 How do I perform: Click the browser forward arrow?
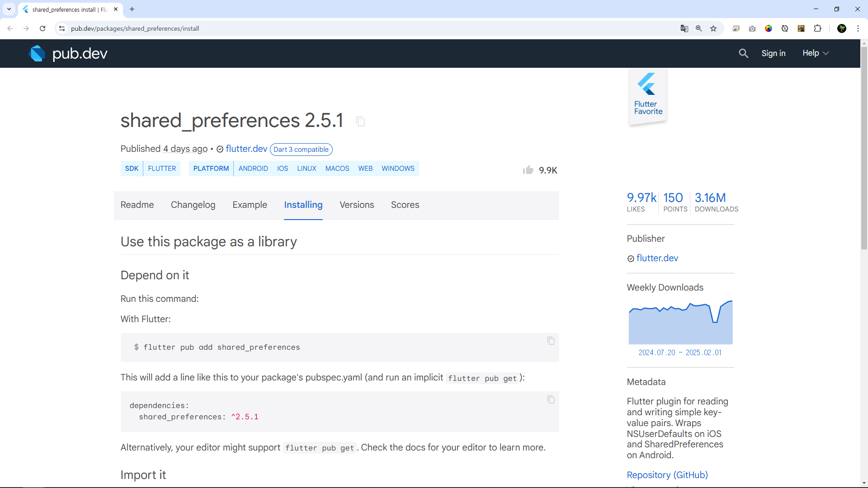(x=26, y=28)
